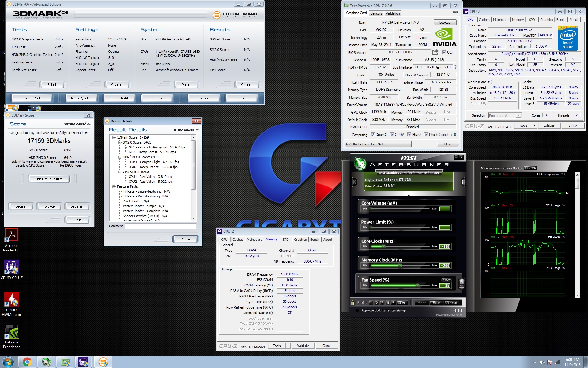Toggle the PhysX checkbox

[409, 135]
